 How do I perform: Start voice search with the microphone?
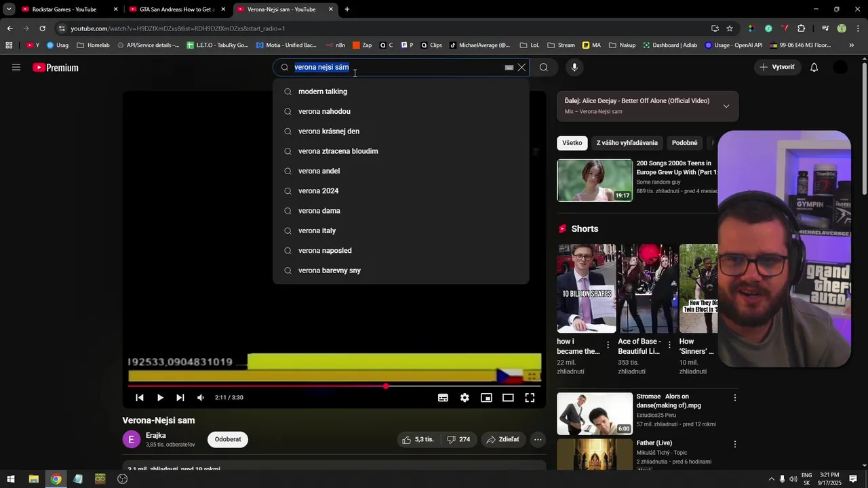(x=574, y=67)
